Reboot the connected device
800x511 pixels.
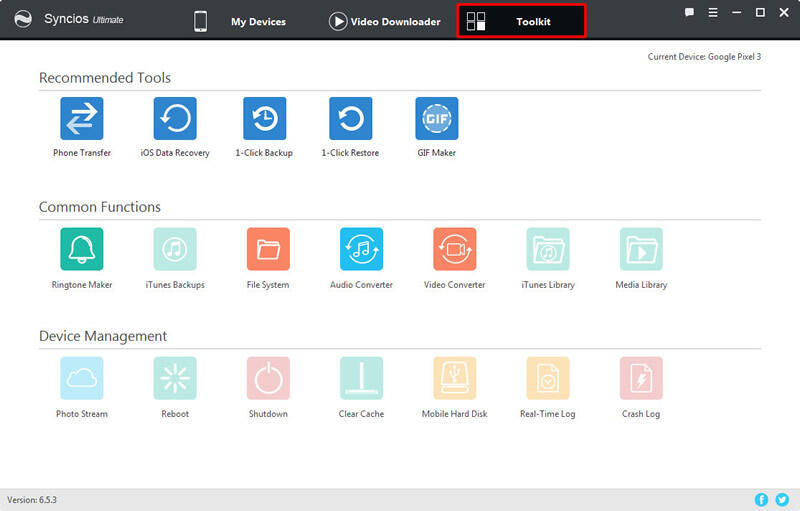pos(175,379)
